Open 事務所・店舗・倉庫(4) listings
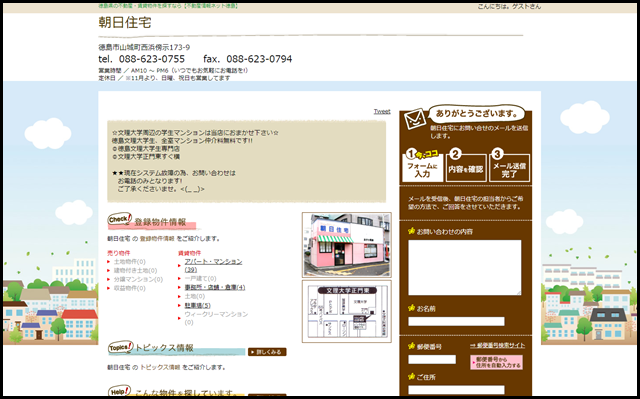Image resolution: width=640 pixels, height=399 pixels. tap(215, 288)
